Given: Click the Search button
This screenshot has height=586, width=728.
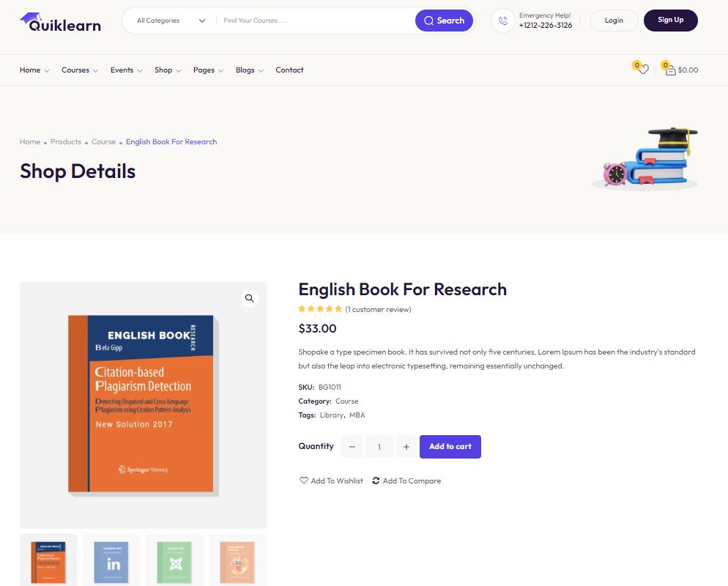Looking at the screenshot, I should 444,21.
